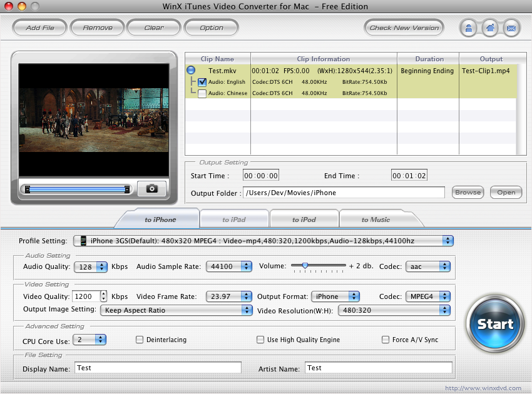Screen dimensions: 532x394
Task: Click the right trim handle on preview bar
Action: (127, 189)
